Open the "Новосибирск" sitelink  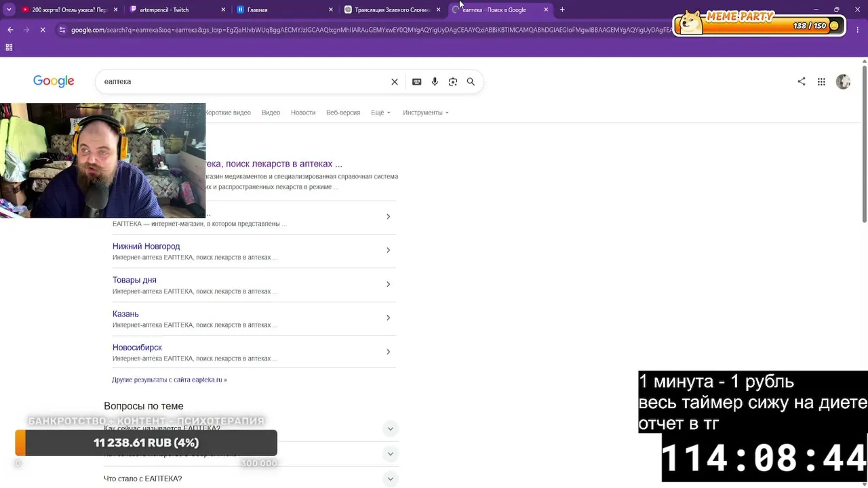pos(137,348)
